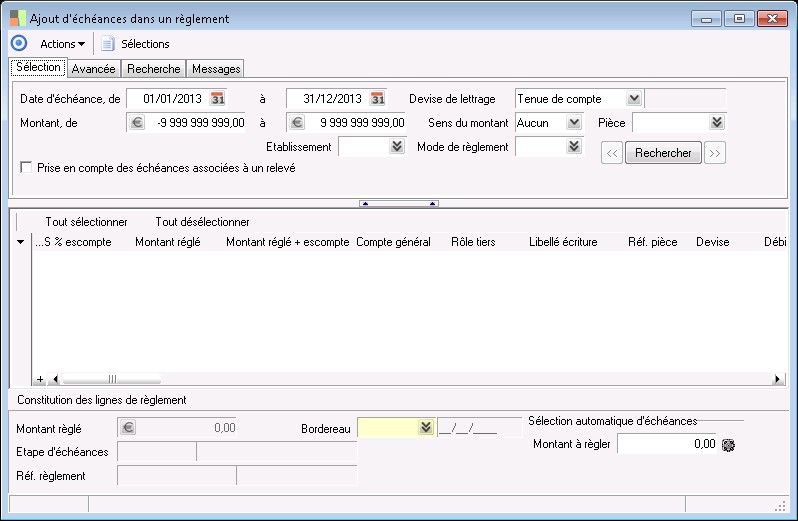Enable Prise en compte des échéances associées checkbox

[26, 168]
